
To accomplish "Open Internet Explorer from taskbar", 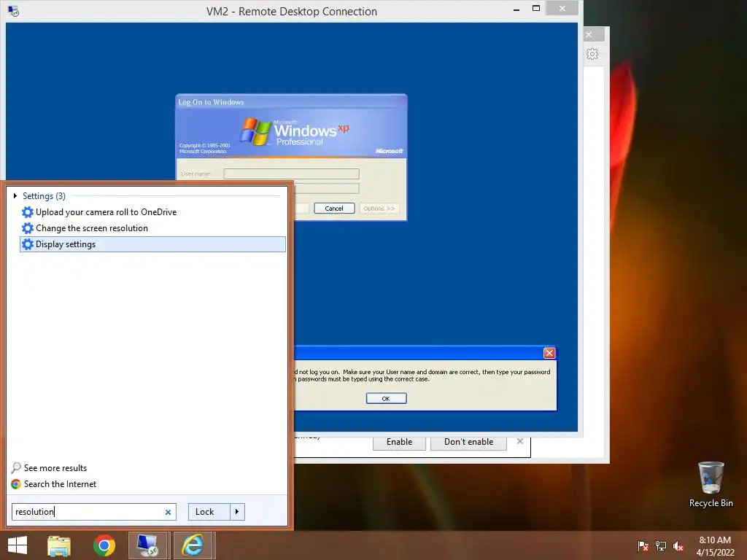I will tap(193, 545).
